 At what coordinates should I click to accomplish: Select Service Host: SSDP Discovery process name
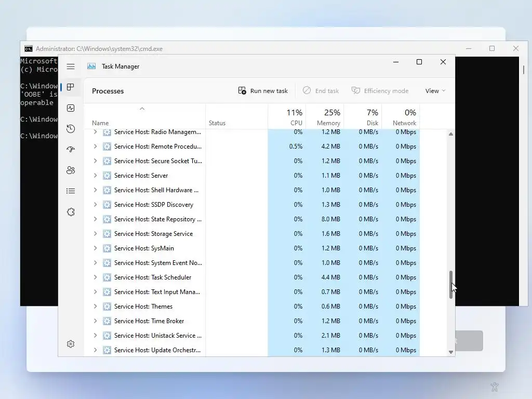[154, 205]
